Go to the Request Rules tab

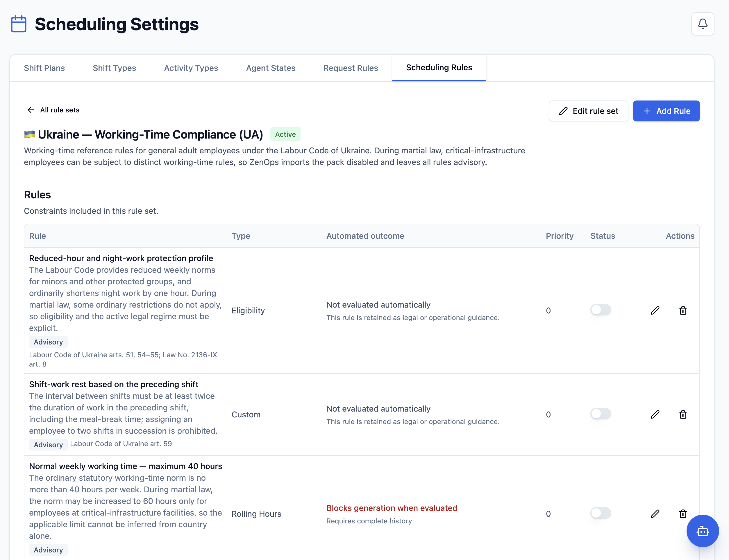(x=351, y=68)
